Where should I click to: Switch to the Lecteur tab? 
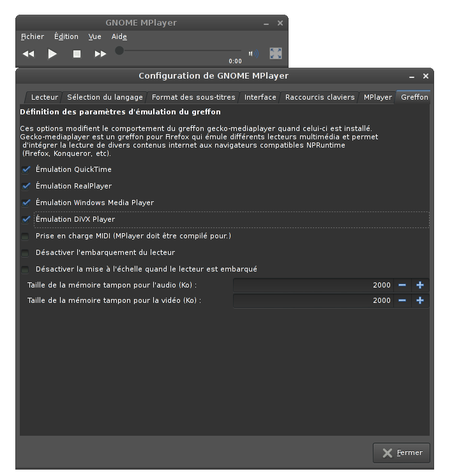(44, 97)
